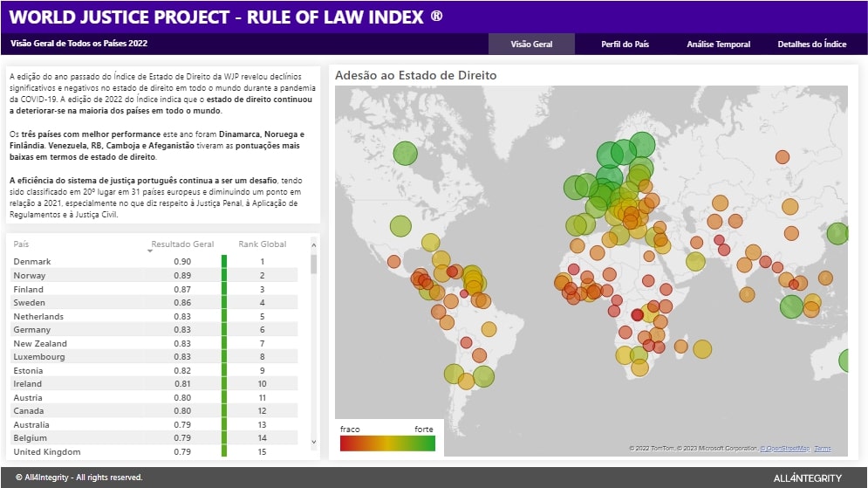Open the OpenStreetMap attribution link
This screenshot has height=488, width=868.
tap(785, 448)
